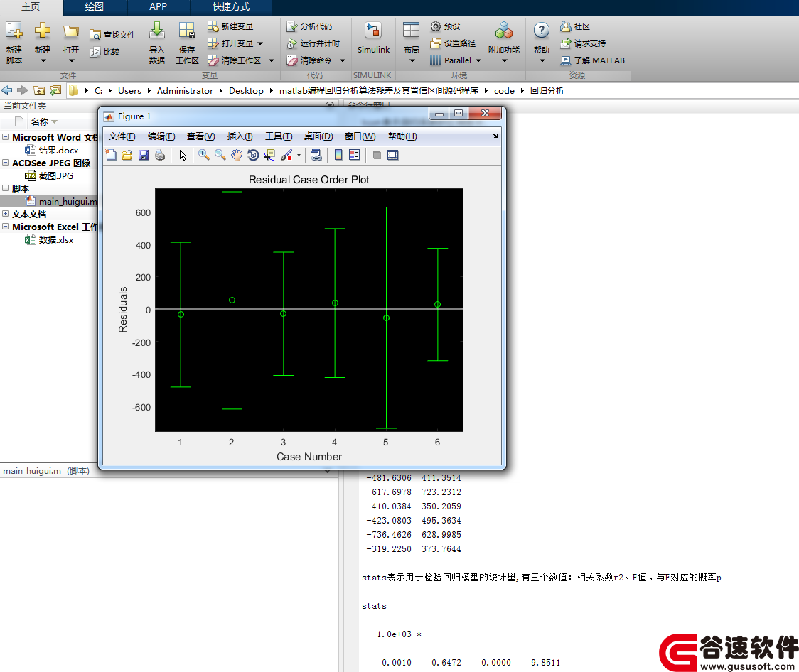Go back with the blue left arrow
The height and width of the screenshot is (672, 799).
[6, 91]
